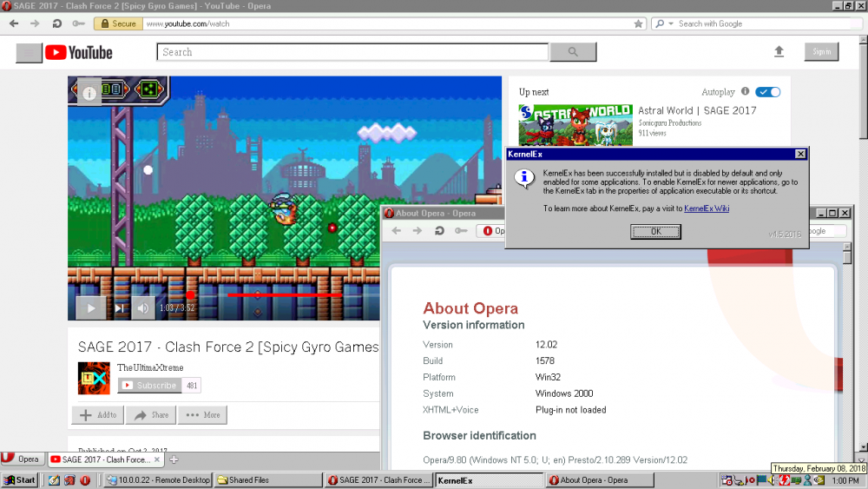Focus the youtube.com address field
The width and height of the screenshot is (868, 489).
click(x=387, y=23)
